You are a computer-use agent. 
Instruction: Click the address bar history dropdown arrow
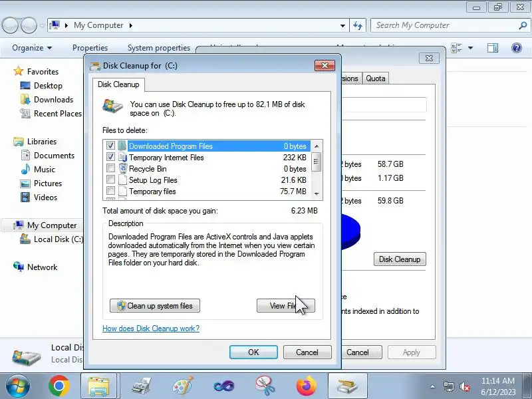342,25
